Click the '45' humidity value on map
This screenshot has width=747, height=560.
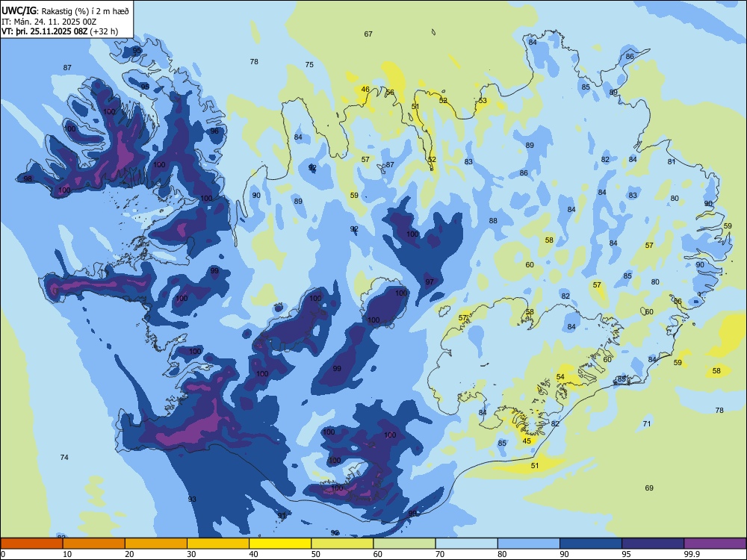527,441
